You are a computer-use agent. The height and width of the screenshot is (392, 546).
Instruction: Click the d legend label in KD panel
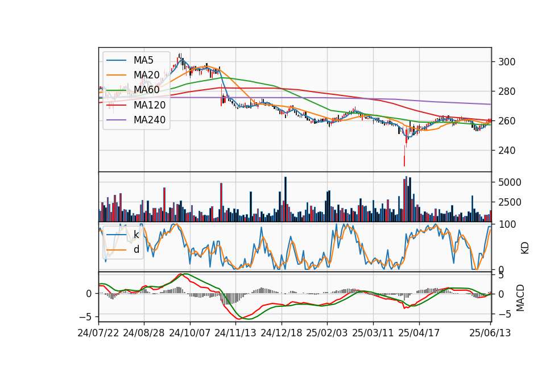tap(136, 249)
